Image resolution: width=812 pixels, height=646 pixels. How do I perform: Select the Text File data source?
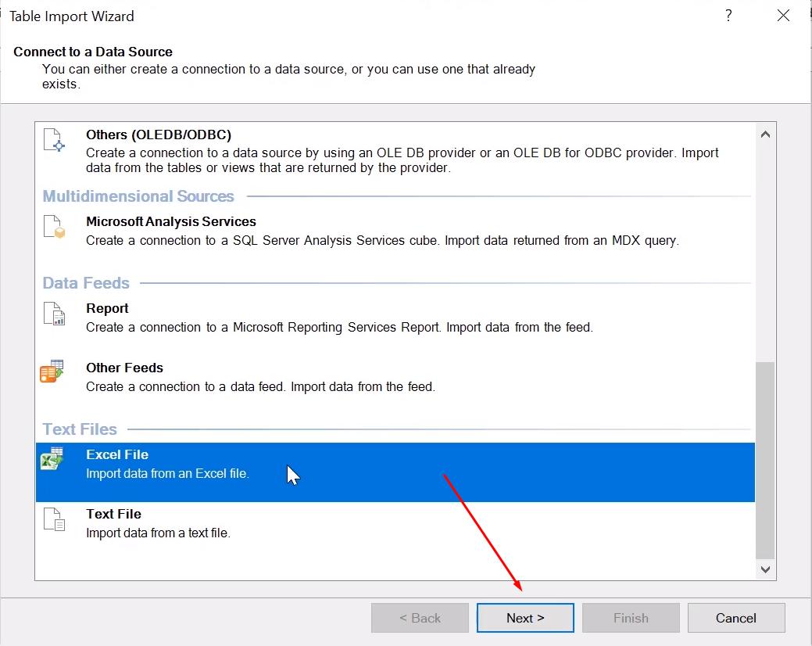pos(313,522)
